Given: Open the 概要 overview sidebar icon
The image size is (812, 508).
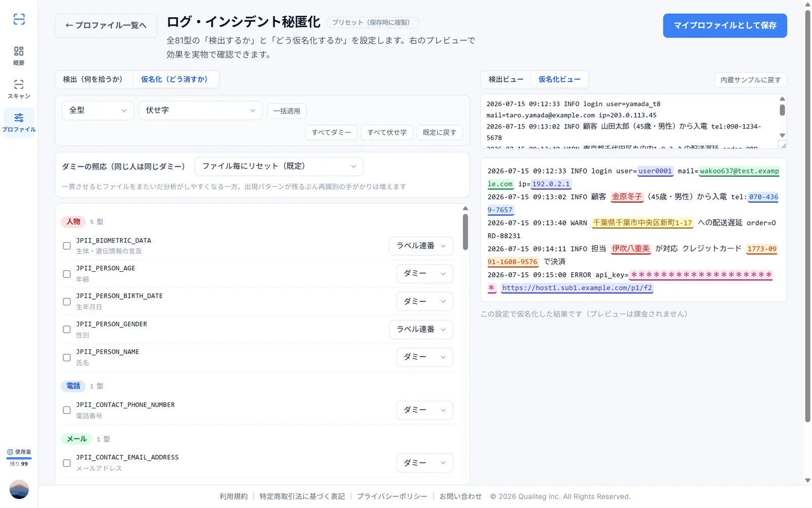Looking at the screenshot, I should pos(19,56).
